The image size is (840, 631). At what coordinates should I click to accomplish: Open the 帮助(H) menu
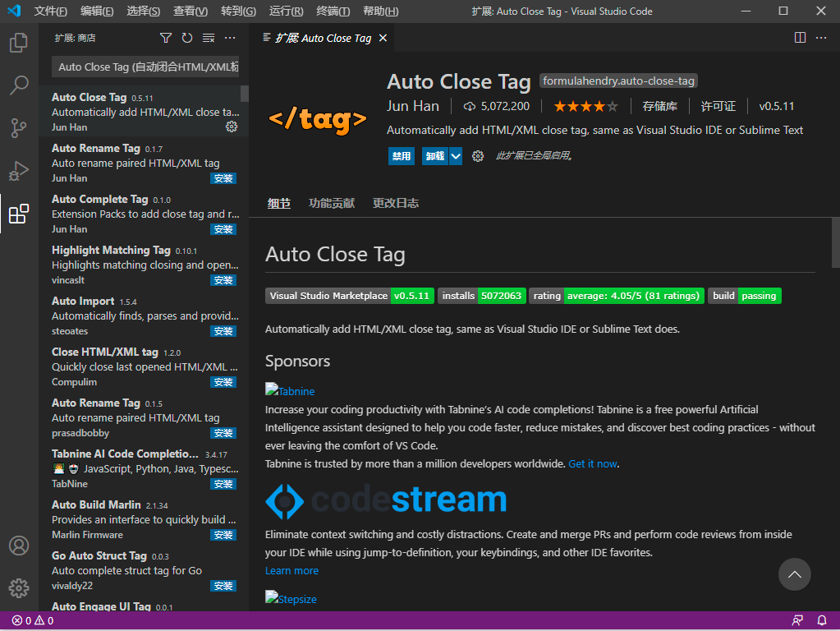[381, 12]
